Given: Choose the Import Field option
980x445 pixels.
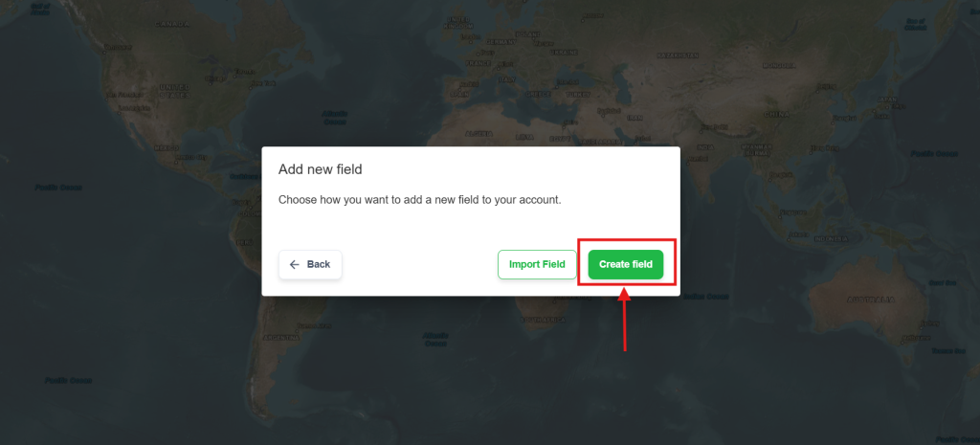Looking at the screenshot, I should [x=536, y=264].
